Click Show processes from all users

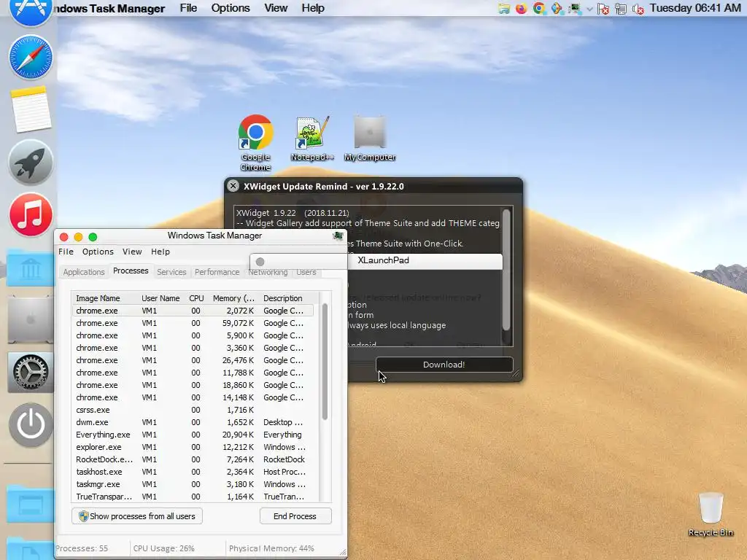tap(137, 516)
